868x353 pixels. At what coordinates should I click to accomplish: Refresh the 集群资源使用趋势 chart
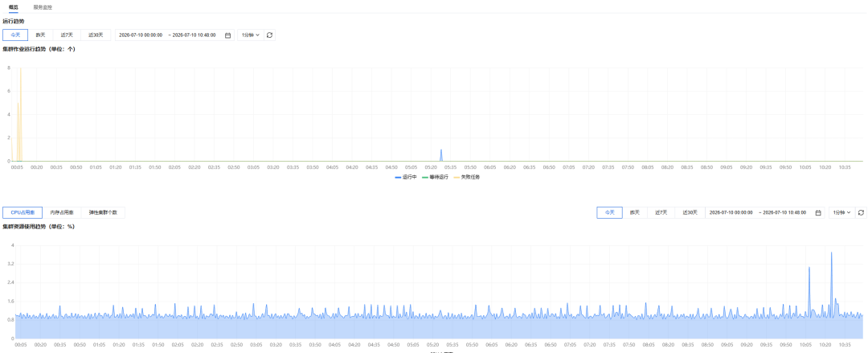(x=861, y=213)
